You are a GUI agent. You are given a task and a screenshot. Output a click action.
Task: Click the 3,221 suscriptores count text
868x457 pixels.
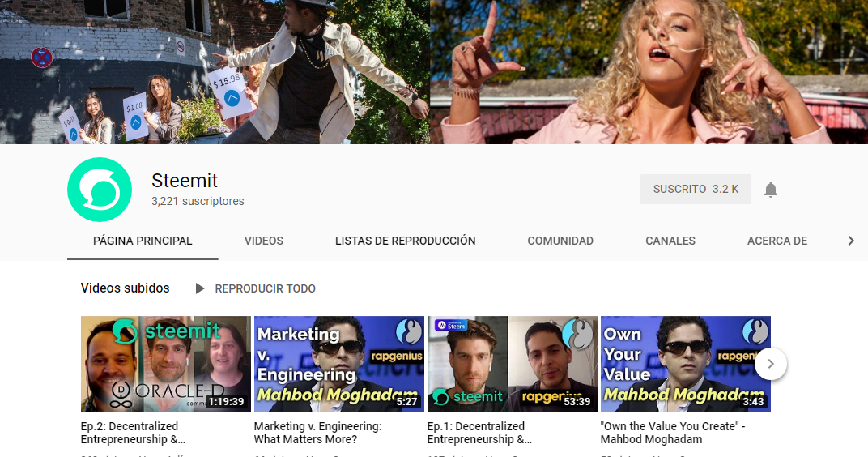coord(198,201)
